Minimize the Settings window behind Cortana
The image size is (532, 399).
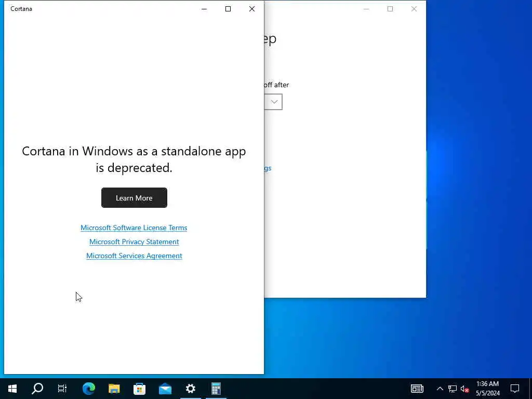366,9
